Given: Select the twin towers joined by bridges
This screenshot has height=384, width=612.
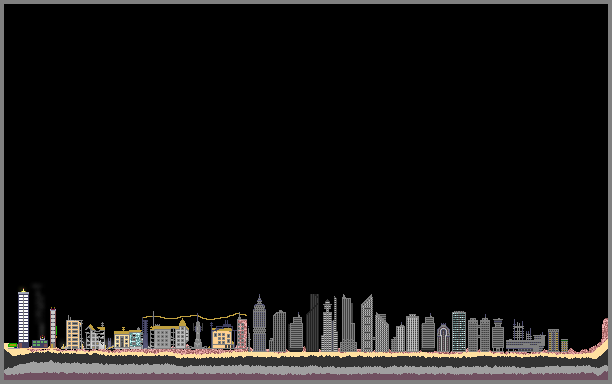Looking at the screenshot, I should pyautogui.click(x=479, y=334).
